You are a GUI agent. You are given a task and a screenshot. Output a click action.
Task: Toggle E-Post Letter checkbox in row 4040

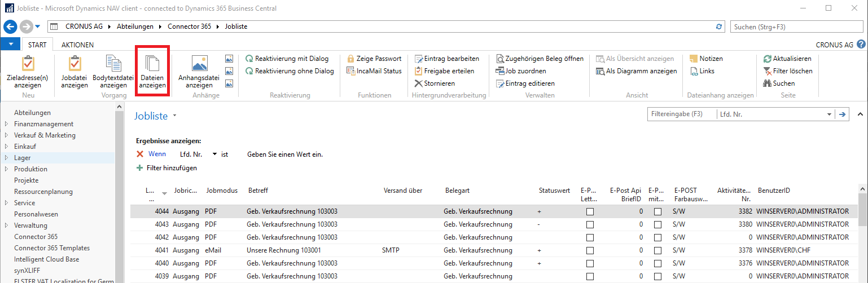pyautogui.click(x=590, y=263)
